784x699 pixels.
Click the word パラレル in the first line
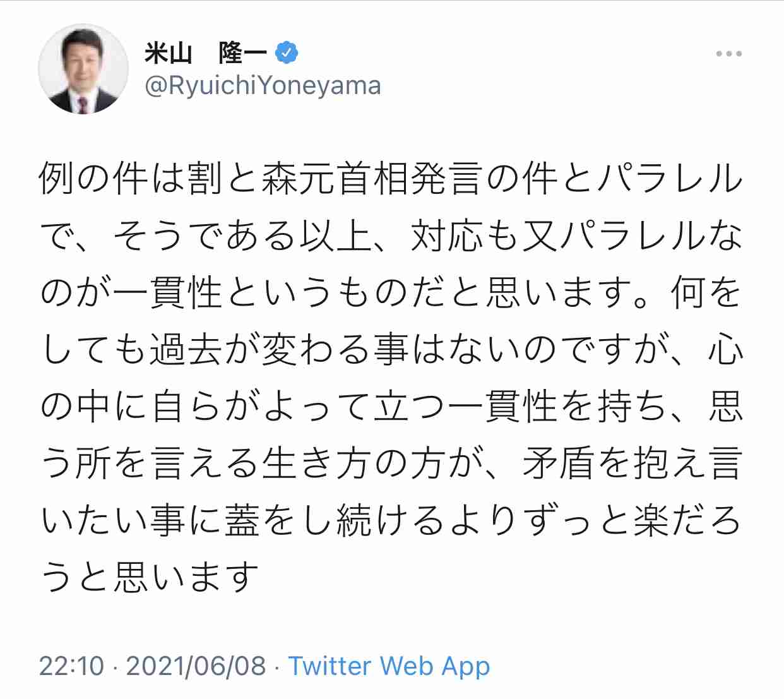tap(670, 178)
